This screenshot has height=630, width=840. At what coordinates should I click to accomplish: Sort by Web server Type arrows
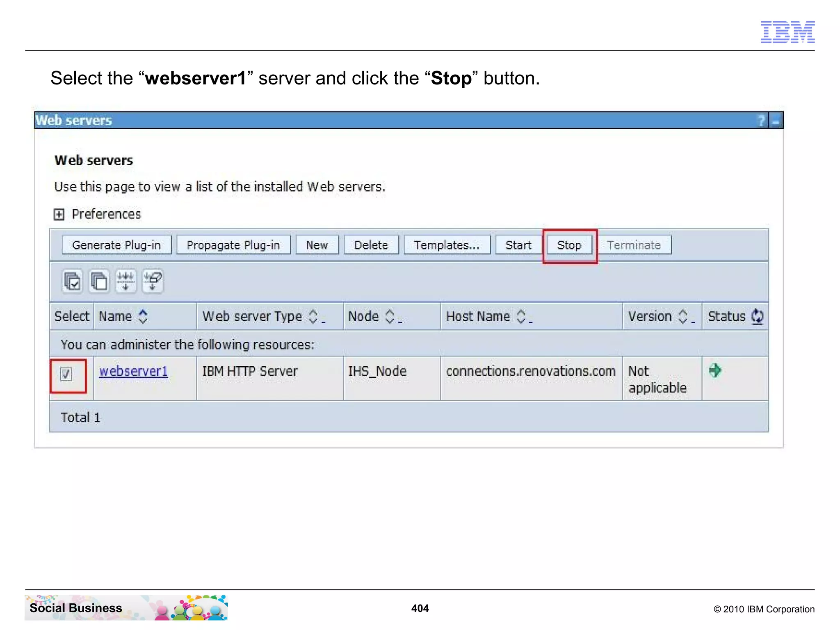tap(313, 317)
